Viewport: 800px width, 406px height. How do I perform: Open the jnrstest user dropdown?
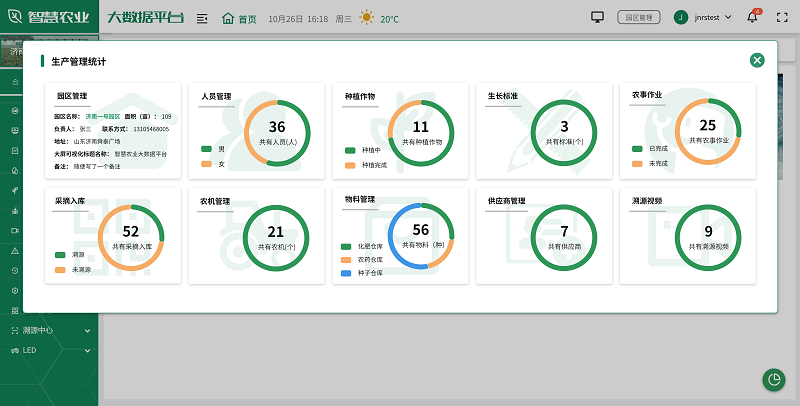(x=703, y=17)
